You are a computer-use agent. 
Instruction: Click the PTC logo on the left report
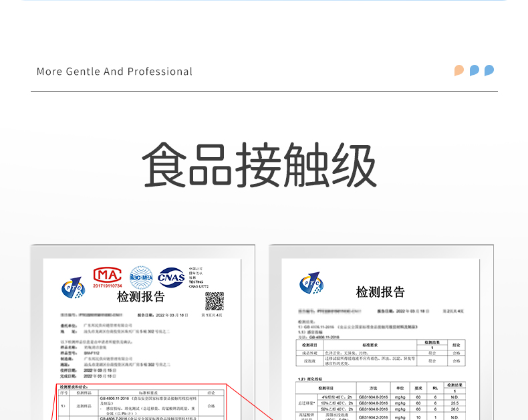click(73, 288)
